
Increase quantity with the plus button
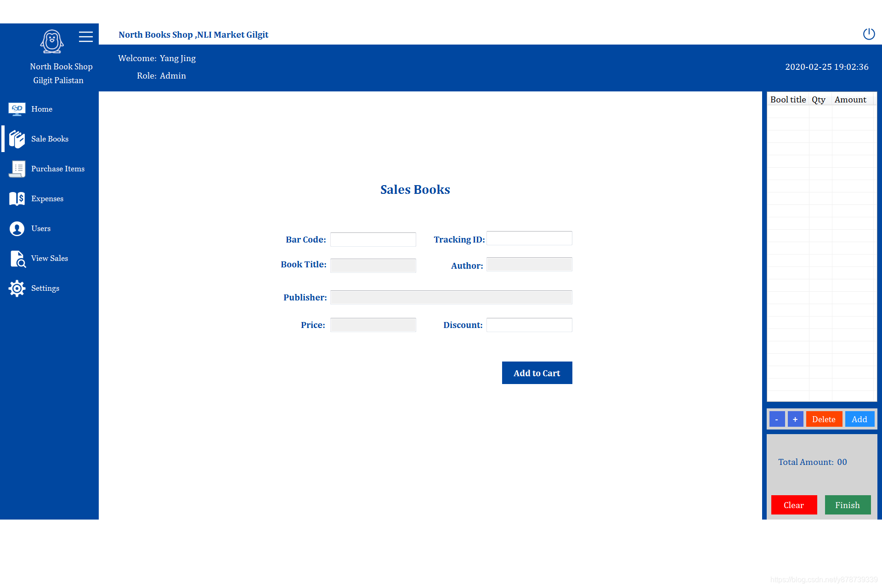point(795,419)
